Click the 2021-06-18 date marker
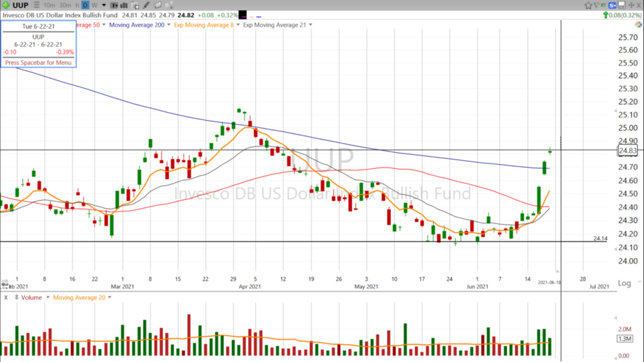 pos(549,282)
